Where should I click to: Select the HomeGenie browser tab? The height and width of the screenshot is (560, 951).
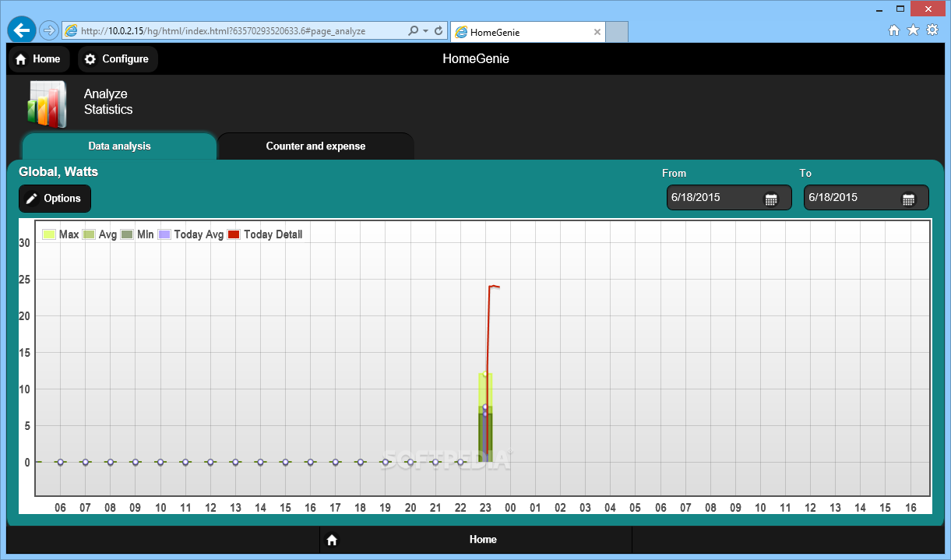coord(527,32)
